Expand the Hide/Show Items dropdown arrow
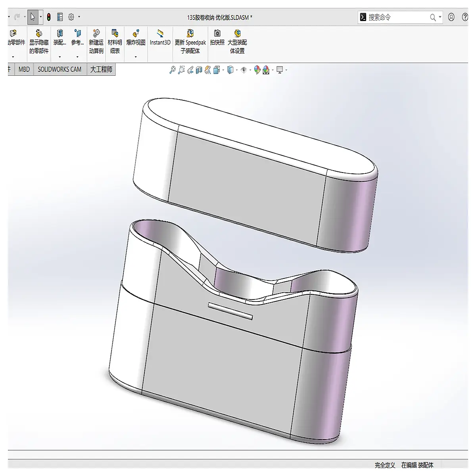This screenshot has height=476, width=476. coord(250,70)
